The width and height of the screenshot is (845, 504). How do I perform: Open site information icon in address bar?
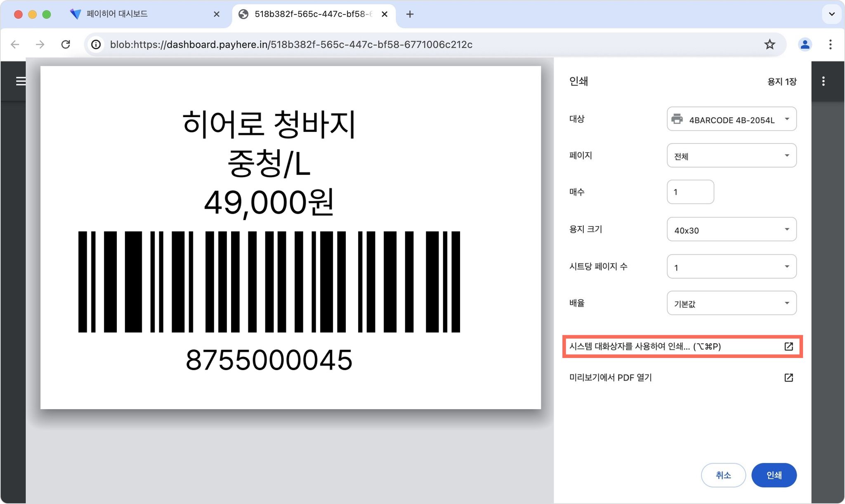tap(96, 45)
